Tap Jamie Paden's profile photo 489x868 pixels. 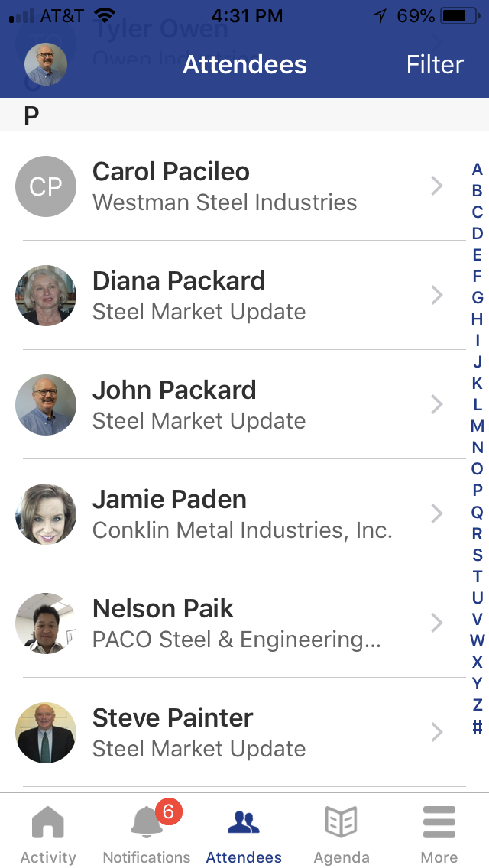point(46,514)
